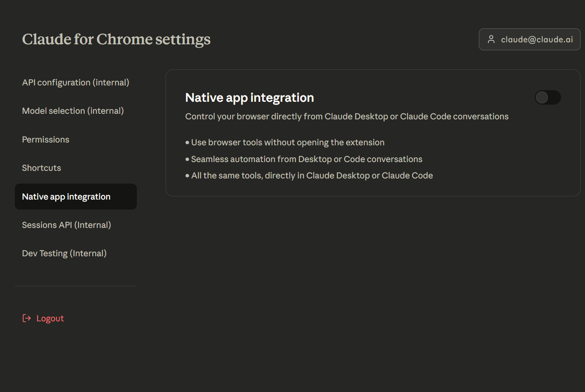Click the Claude for Chrome settings title

point(116,39)
